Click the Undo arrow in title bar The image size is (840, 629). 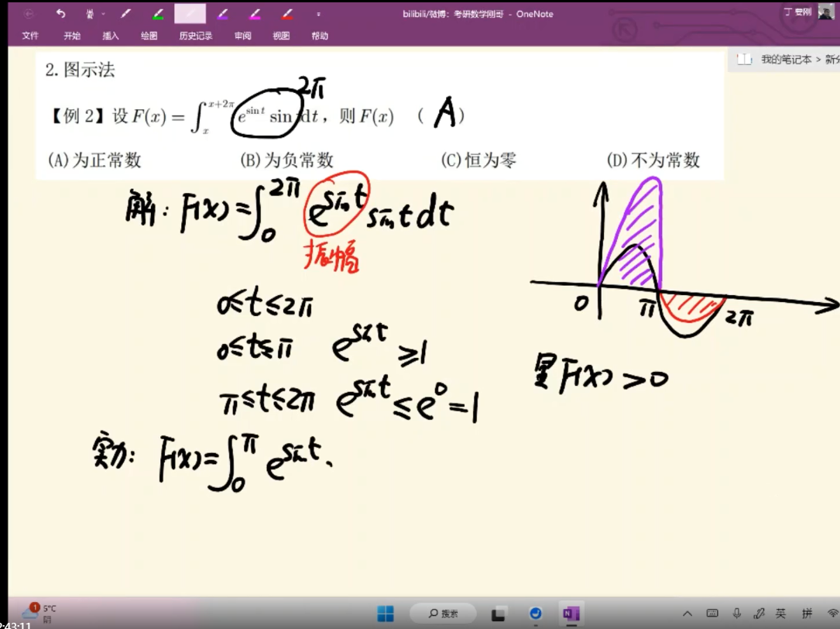pyautogui.click(x=61, y=14)
